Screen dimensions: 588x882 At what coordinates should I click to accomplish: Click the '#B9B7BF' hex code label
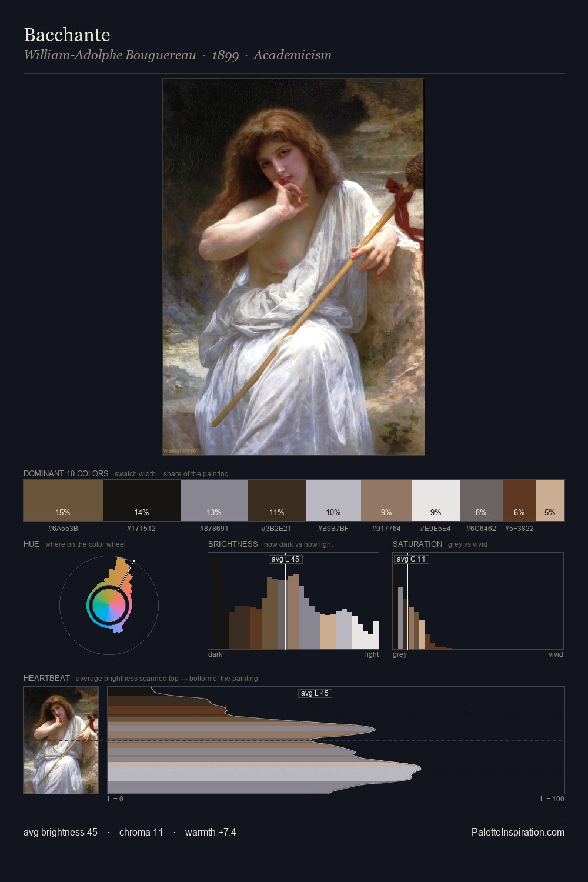(x=333, y=529)
